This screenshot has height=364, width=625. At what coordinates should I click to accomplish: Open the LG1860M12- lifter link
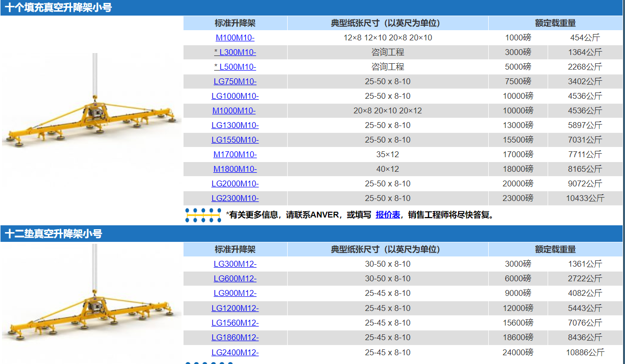coord(235,337)
